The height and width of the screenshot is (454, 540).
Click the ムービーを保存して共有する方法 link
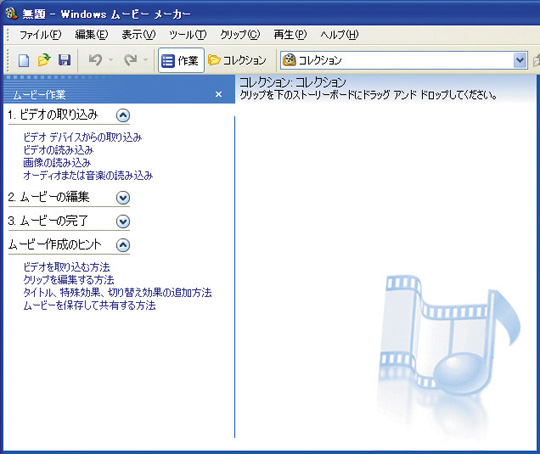pos(90,305)
